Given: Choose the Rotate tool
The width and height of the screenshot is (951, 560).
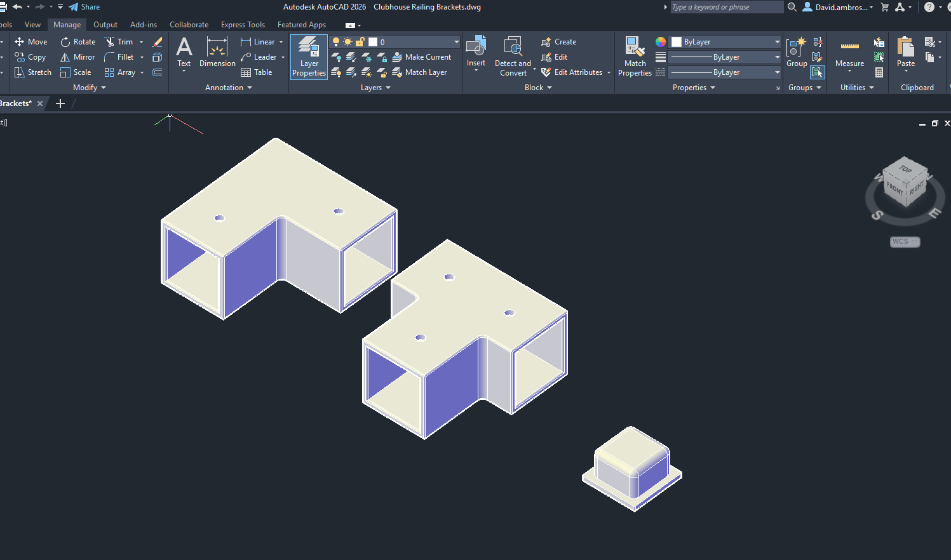Looking at the screenshot, I should click(78, 42).
